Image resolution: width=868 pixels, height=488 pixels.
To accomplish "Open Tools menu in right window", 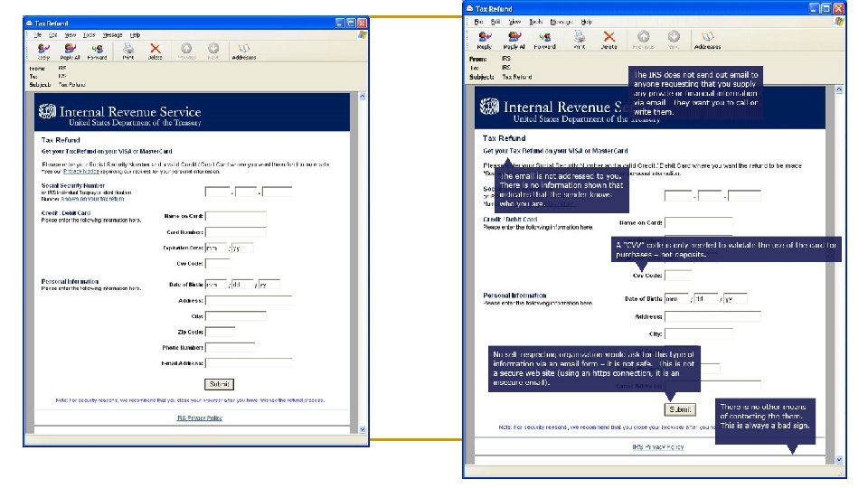I will (535, 22).
